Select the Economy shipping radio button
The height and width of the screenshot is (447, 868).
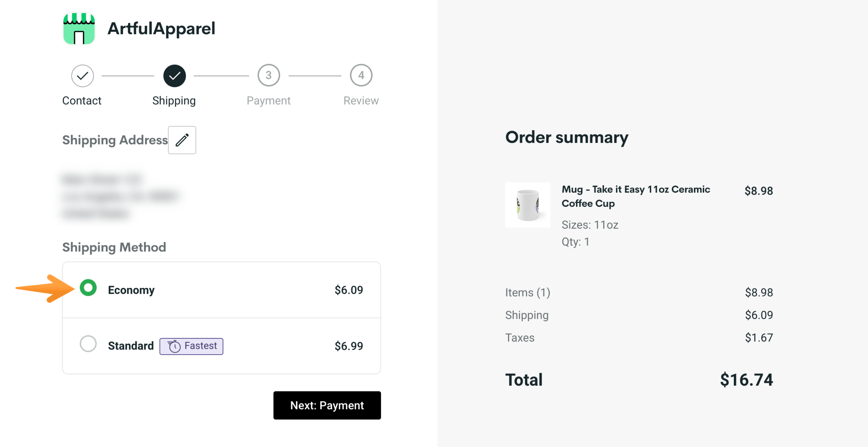pyautogui.click(x=88, y=288)
